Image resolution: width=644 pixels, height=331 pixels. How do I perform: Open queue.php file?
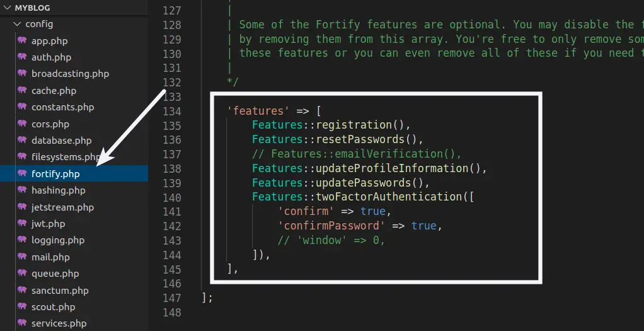click(55, 274)
